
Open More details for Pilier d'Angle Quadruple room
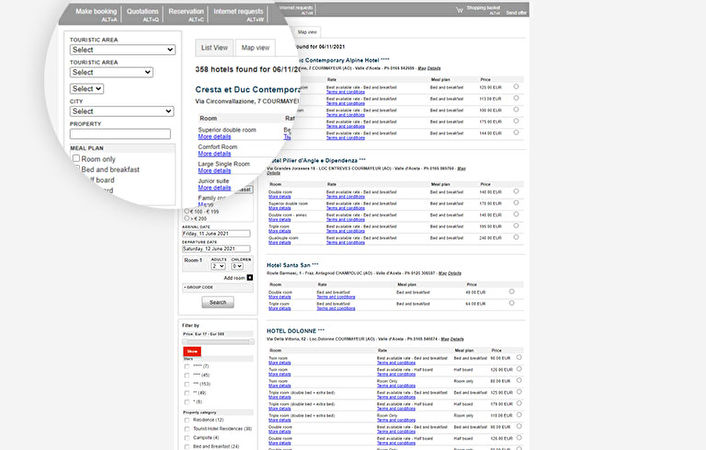tap(280, 242)
